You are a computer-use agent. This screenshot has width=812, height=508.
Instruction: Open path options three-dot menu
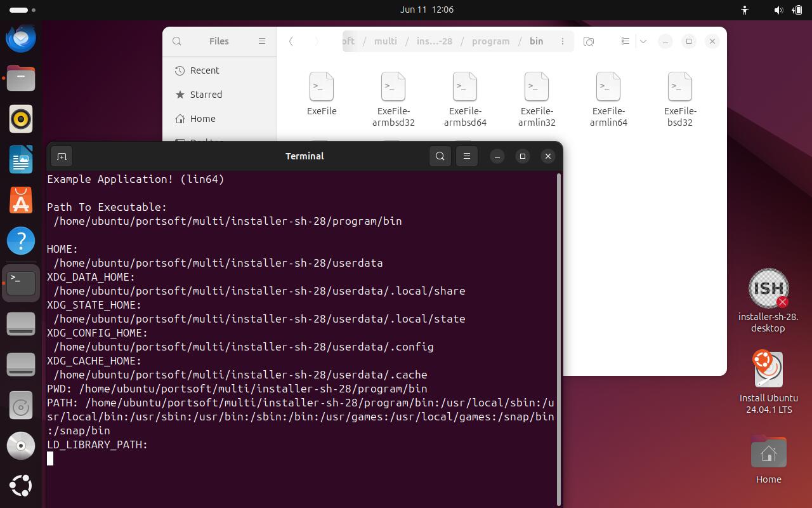[x=562, y=41]
